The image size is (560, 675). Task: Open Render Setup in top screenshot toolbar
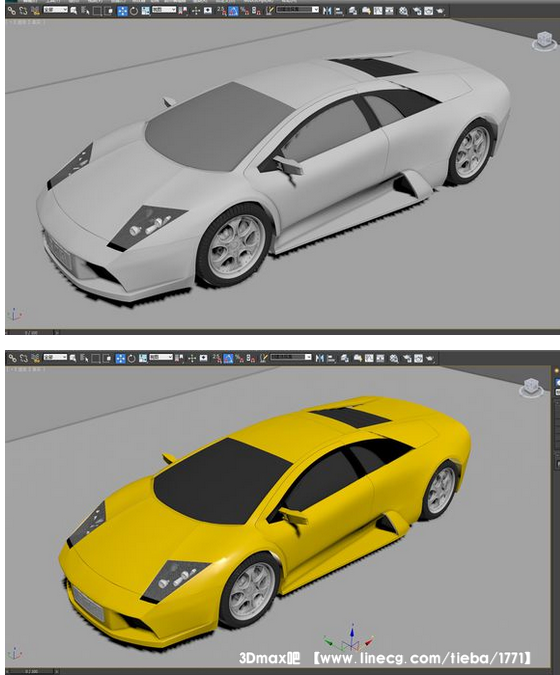point(417,10)
